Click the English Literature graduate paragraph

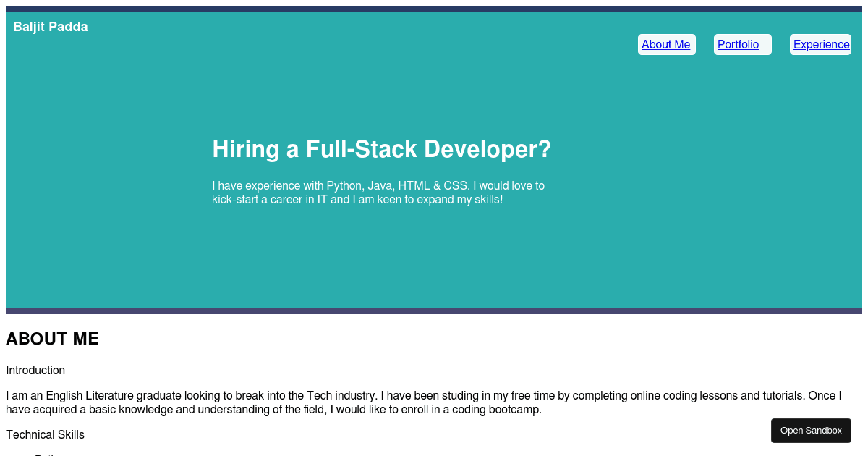coord(423,402)
